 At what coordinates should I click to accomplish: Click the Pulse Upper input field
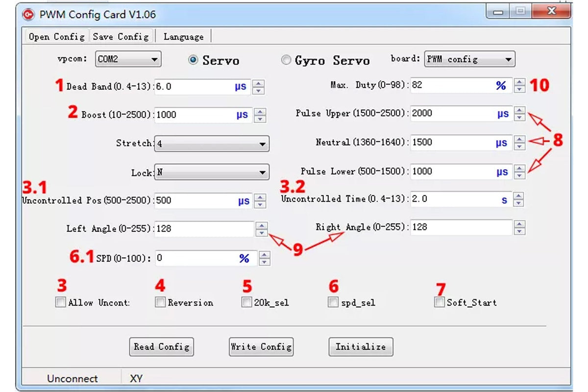(x=461, y=114)
